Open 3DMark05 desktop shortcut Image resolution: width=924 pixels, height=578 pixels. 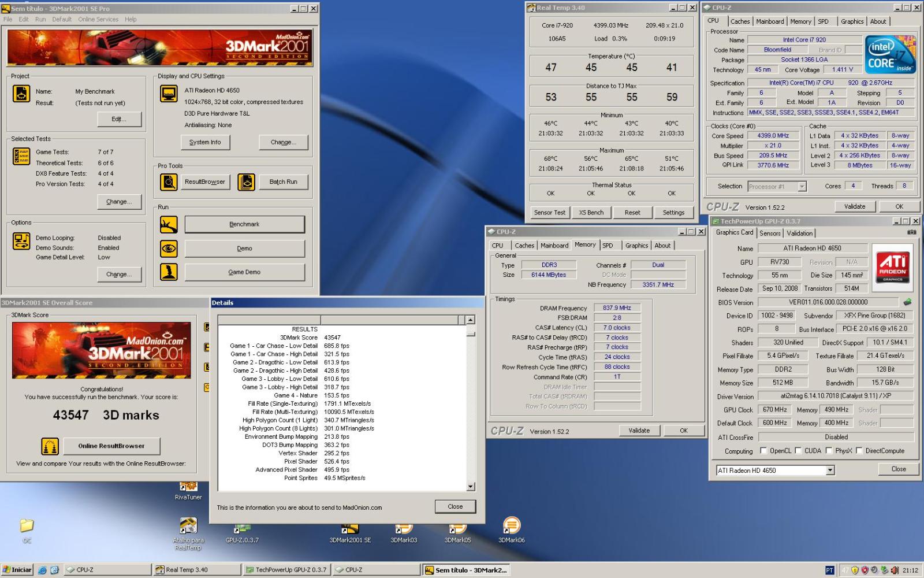click(457, 533)
